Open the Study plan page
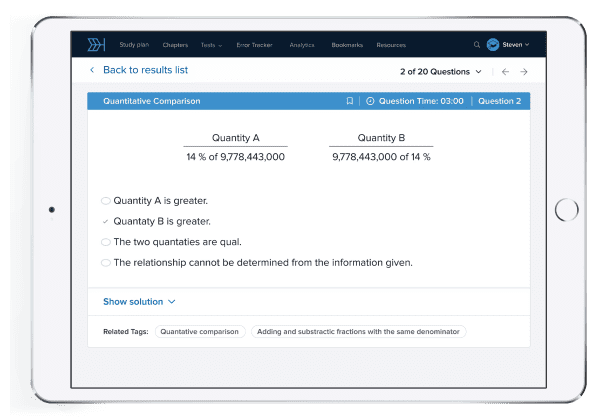The height and width of the screenshot is (417, 600). click(134, 45)
